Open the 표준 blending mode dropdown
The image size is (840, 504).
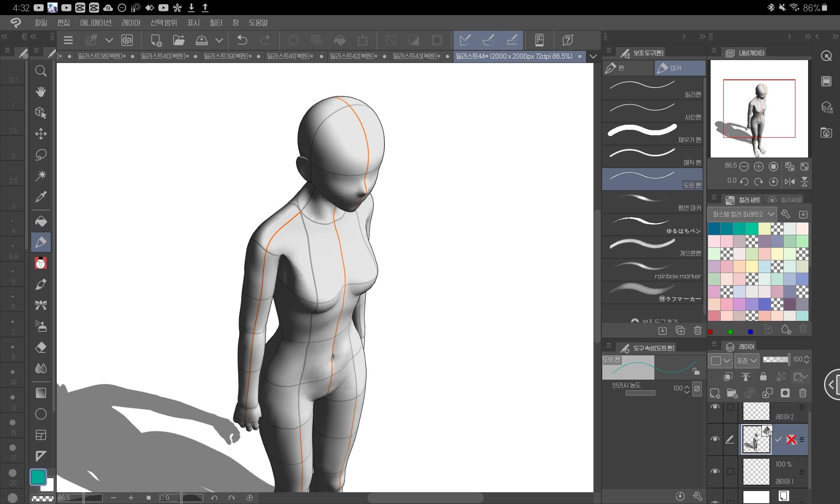tap(747, 360)
